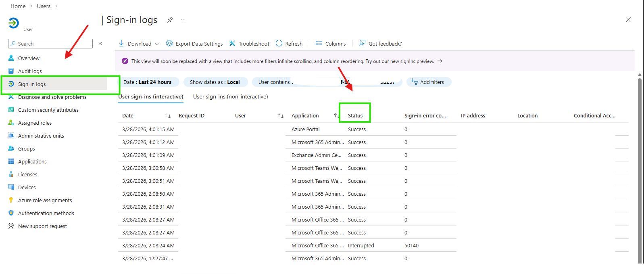This screenshot has width=644, height=274.
Task: Open the 3/28/2026, 12:27:47 entry
Action: coord(148,258)
